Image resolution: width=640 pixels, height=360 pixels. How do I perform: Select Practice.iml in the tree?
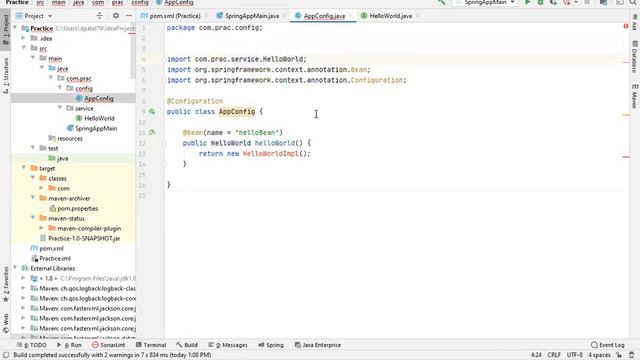pos(55,258)
